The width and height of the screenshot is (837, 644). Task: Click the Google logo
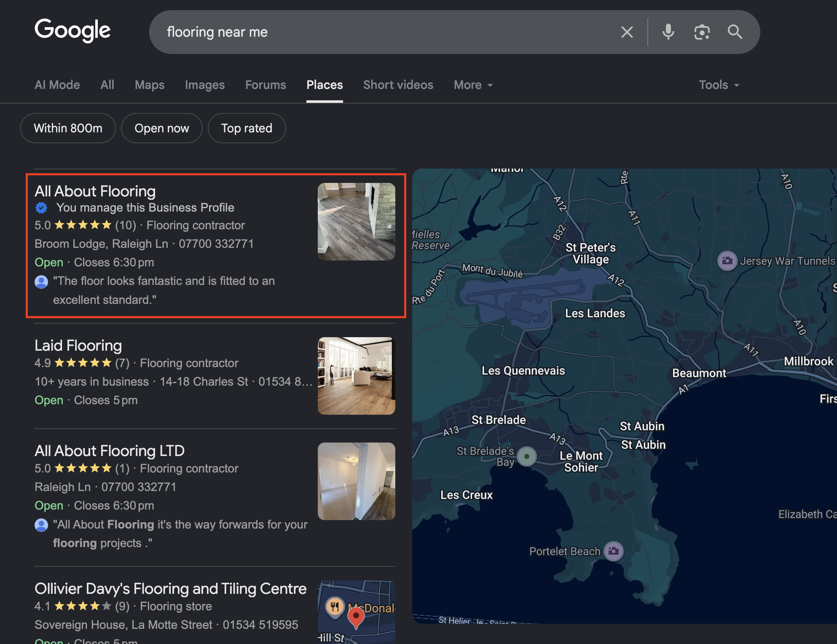72,31
